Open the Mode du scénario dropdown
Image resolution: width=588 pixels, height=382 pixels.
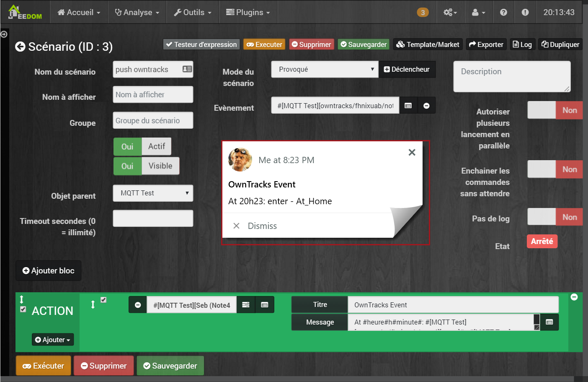pyautogui.click(x=325, y=69)
